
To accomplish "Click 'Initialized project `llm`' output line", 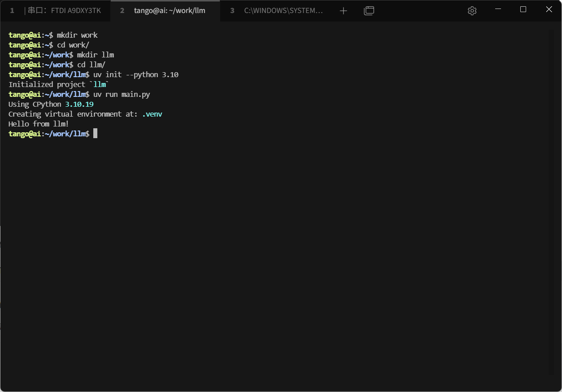I will pos(59,84).
